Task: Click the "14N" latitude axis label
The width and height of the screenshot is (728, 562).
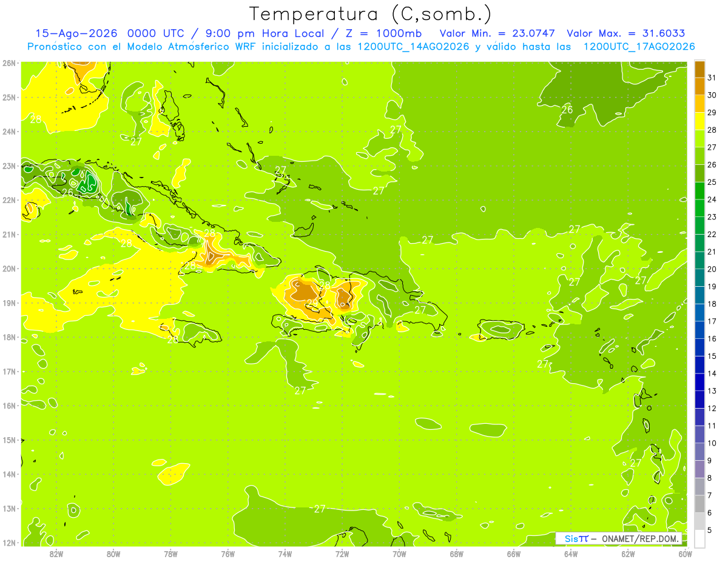Action: 8,474
